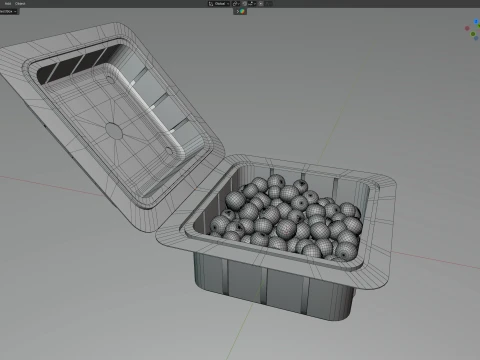
Task: Open the Object menu in viewport header
Action: (20, 4)
